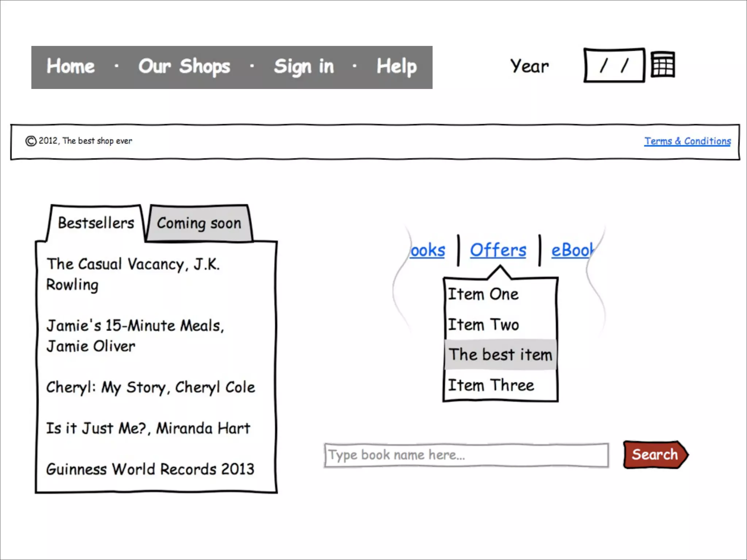Click the Year date input field

coord(614,66)
